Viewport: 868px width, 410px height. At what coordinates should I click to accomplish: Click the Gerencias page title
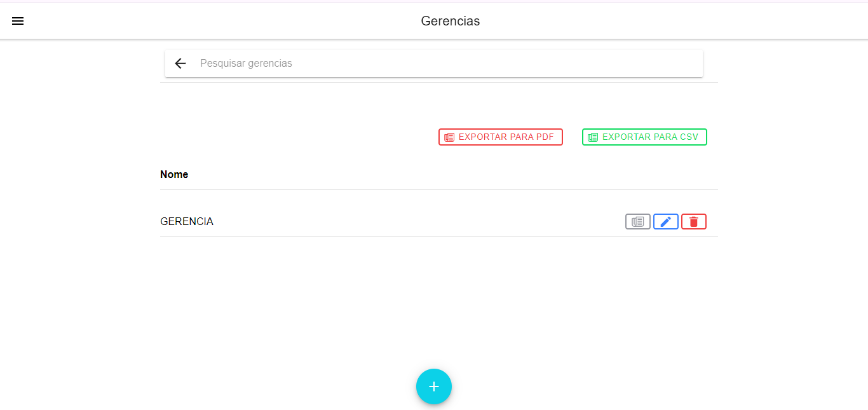pyautogui.click(x=450, y=21)
